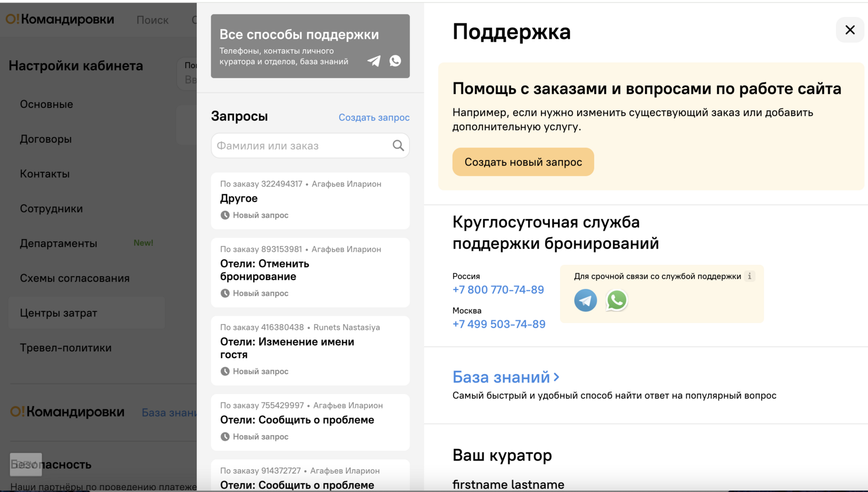The height and width of the screenshot is (492, 868).
Task: Select Департаменты in settings sidebar
Action: (58, 243)
